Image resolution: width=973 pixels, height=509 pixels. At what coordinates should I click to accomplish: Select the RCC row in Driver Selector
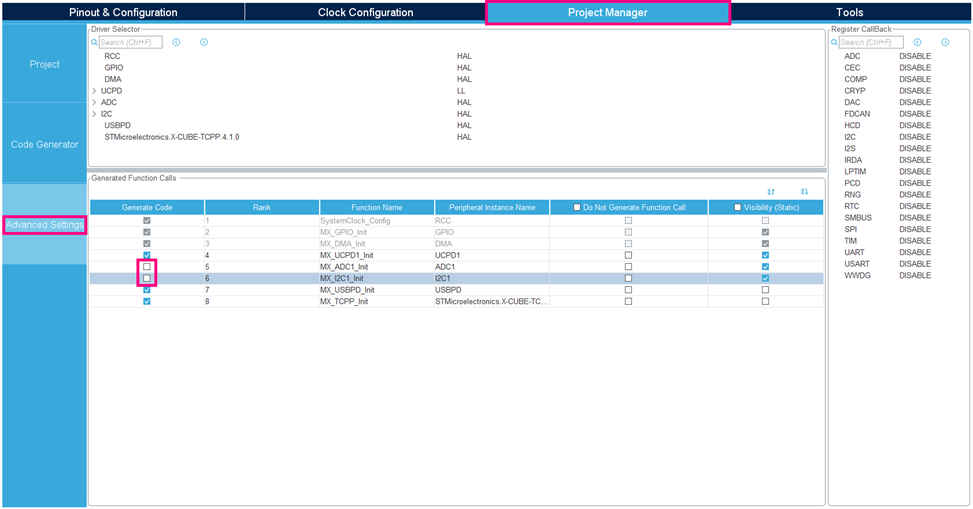click(112, 56)
